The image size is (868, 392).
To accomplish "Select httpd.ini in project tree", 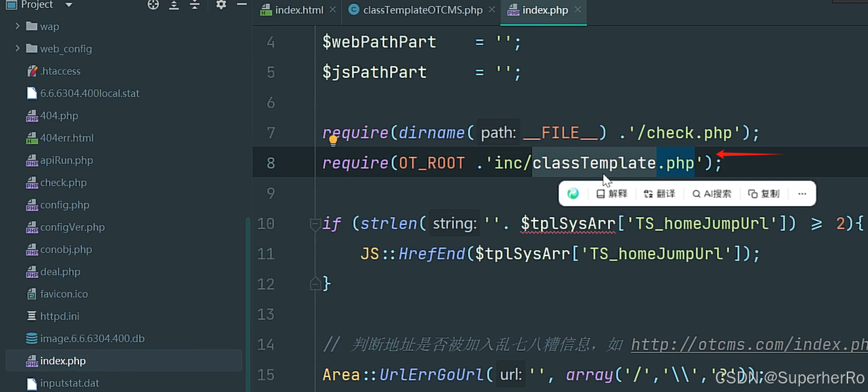I will coord(60,316).
